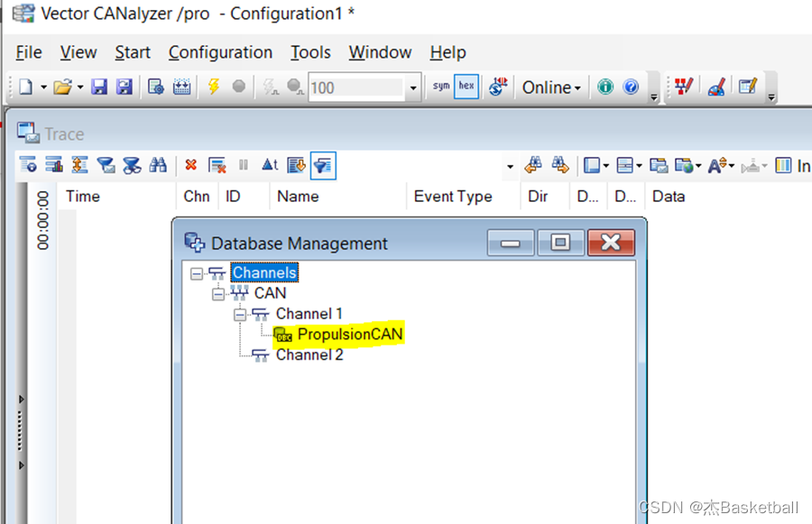Open the View menu
Screen dimensions: 812x524
78,52
